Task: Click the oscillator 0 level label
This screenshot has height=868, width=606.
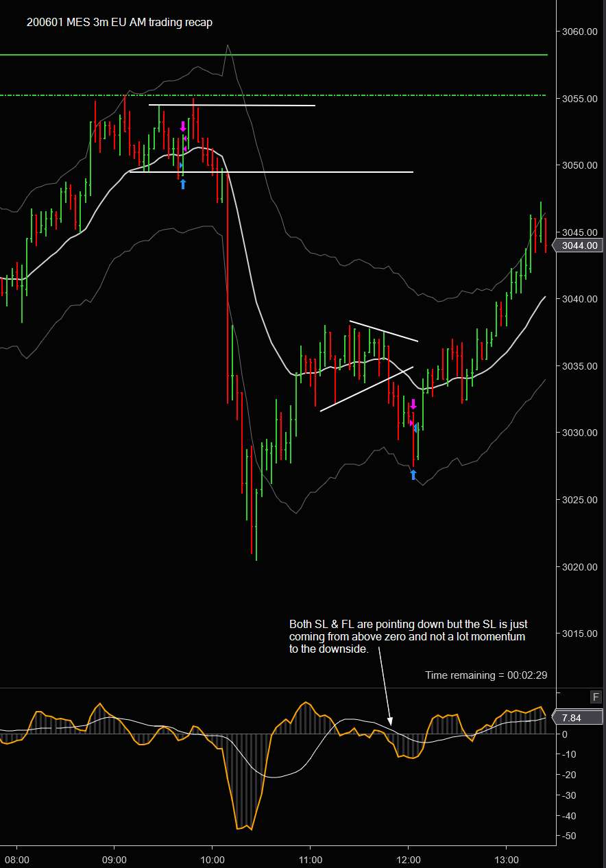Action: (x=565, y=734)
